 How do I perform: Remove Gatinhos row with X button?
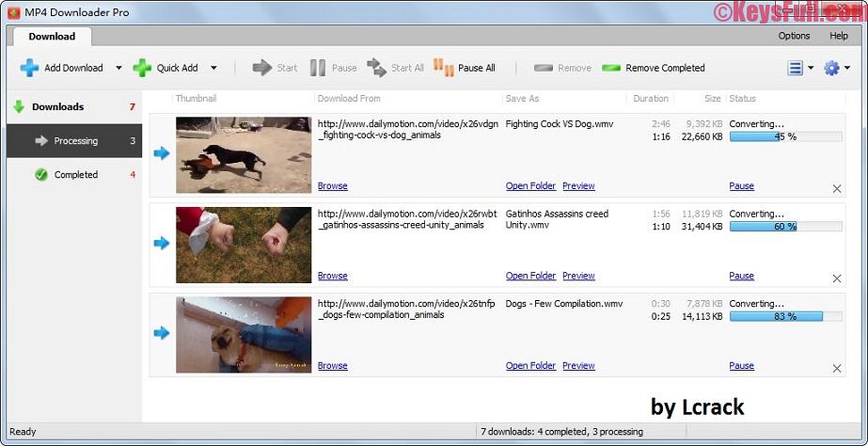[837, 279]
